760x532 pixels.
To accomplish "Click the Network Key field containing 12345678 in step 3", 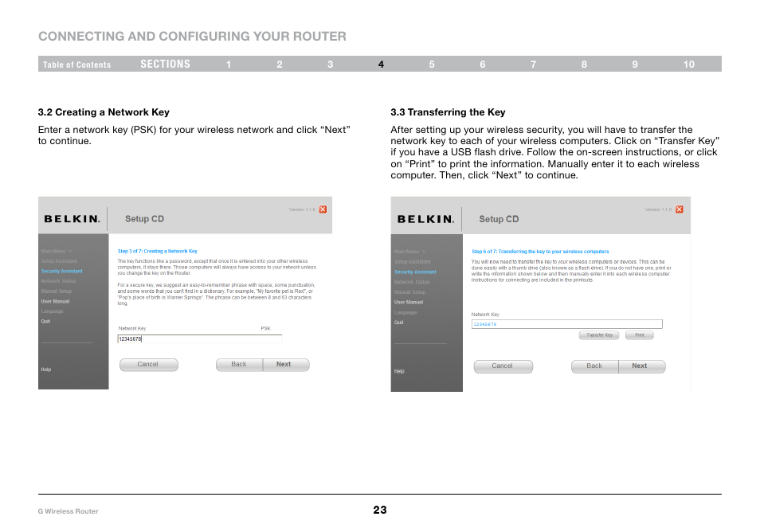I will [x=200, y=338].
